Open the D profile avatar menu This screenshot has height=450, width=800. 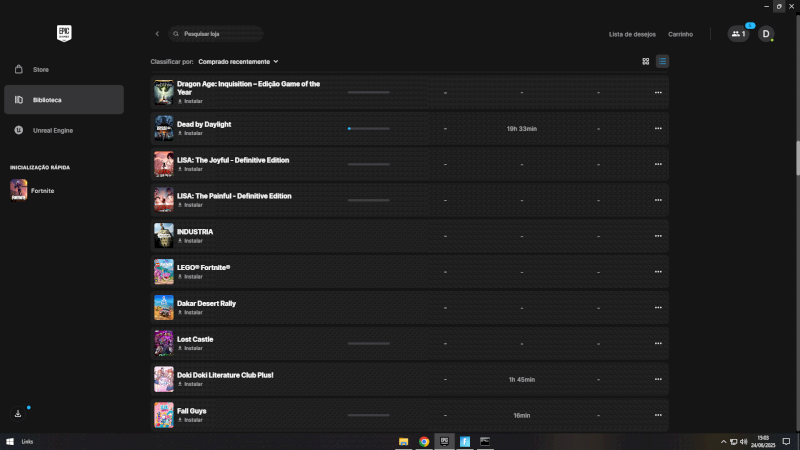[x=765, y=34]
